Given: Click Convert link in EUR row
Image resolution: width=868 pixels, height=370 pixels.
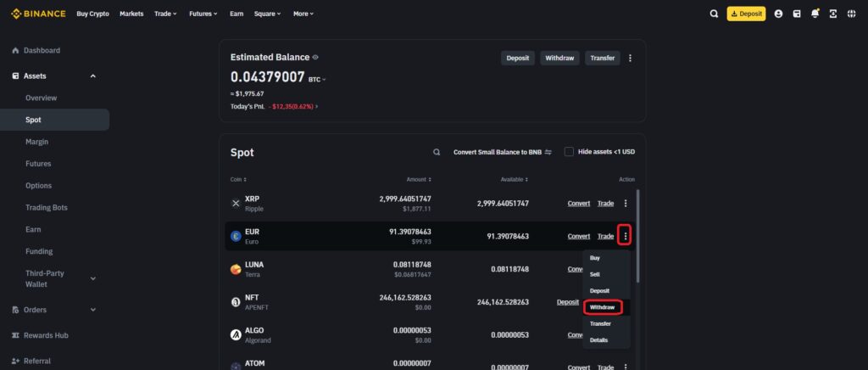Looking at the screenshot, I should [578, 237].
